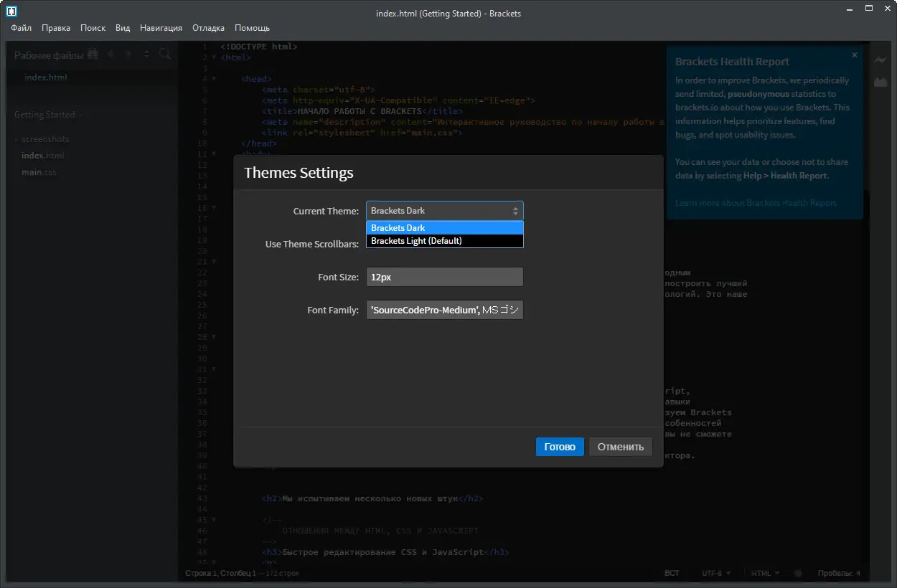Image resolution: width=897 pixels, height=588 pixels.
Task: Collapse code fold at line 21
Action: coord(214,262)
